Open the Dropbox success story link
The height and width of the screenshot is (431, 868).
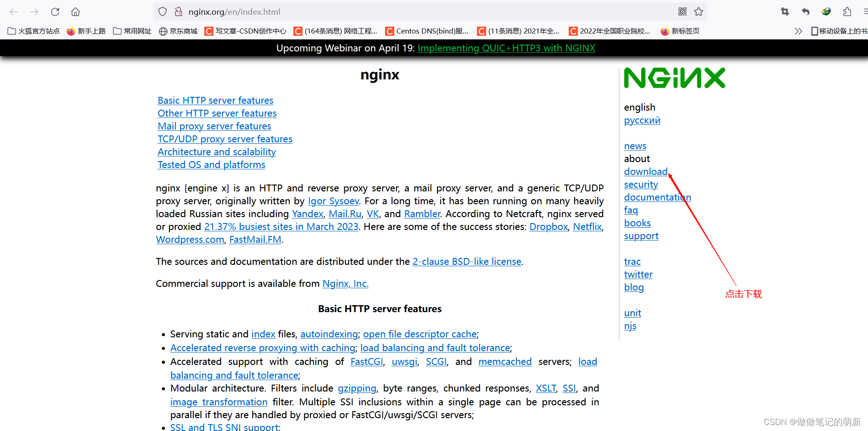point(549,227)
